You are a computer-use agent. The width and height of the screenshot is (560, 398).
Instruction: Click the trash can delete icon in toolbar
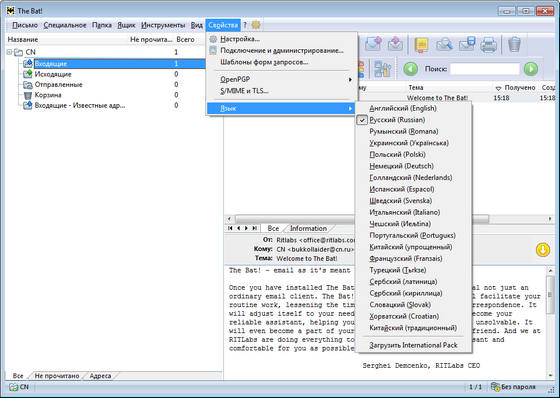pos(514,45)
